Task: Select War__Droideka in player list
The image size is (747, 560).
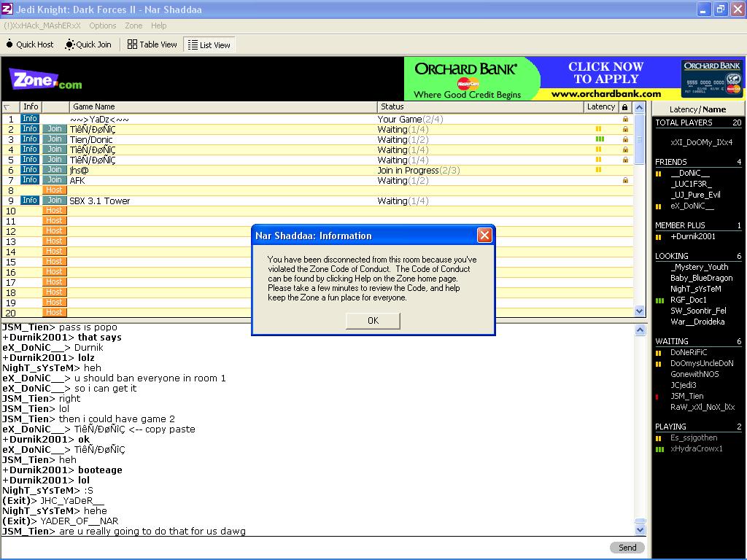Action: point(697,322)
